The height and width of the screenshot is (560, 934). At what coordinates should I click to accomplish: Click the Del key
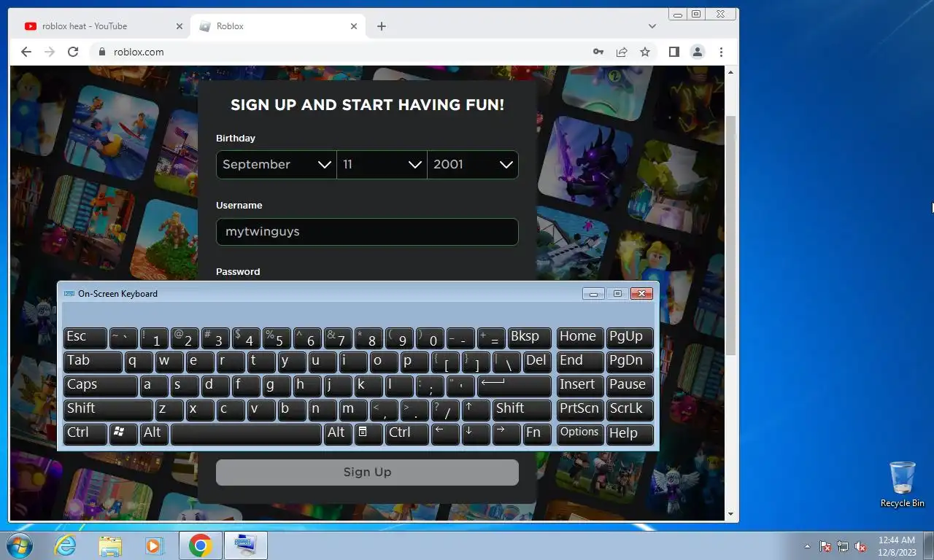click(x=537, y=362)
